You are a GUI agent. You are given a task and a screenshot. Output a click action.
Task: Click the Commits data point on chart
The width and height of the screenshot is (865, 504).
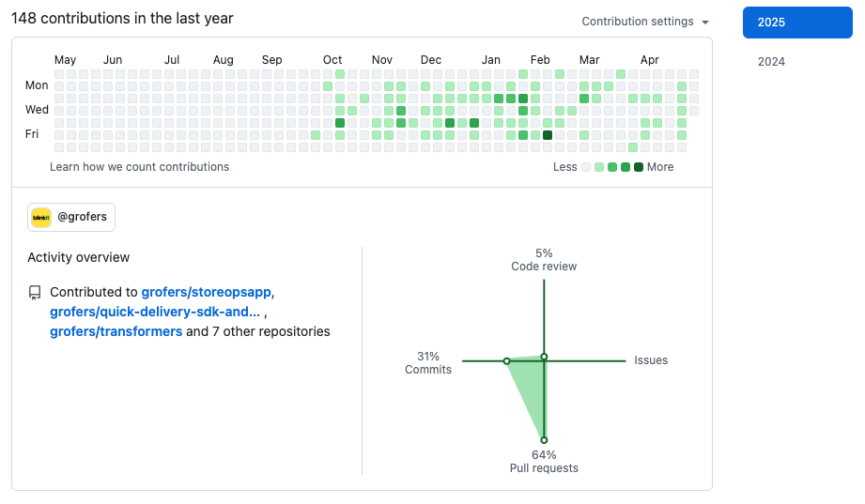pos(506,361)
